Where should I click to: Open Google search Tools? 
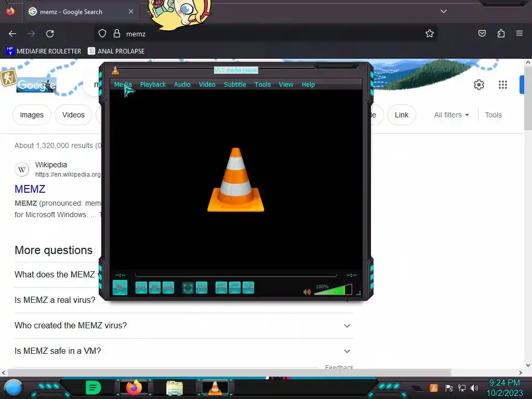click(493, 115)
